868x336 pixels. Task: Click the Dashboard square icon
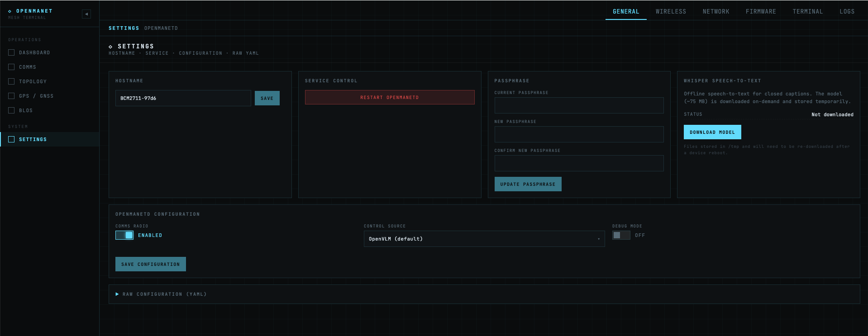click(11, 52)
